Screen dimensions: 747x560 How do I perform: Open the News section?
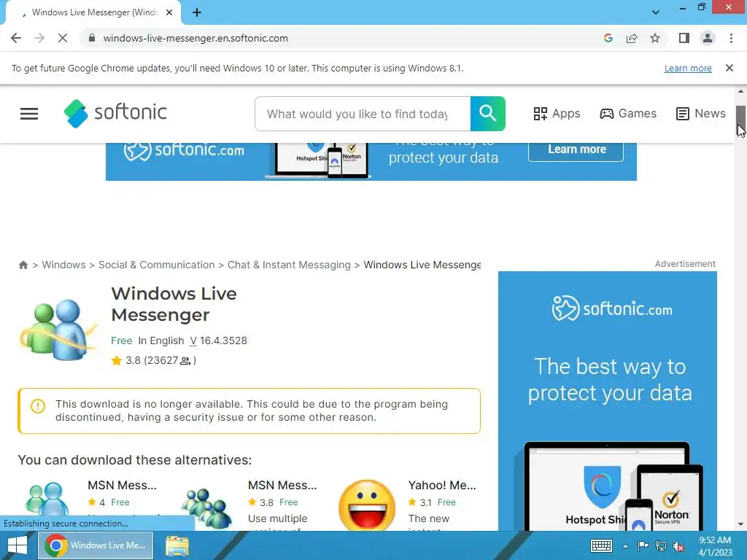click(701, 113)
